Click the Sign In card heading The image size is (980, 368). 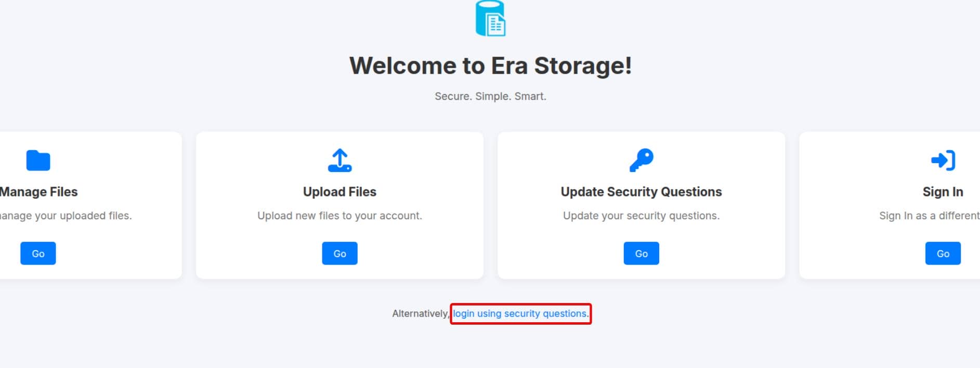(x=943, y=192)
